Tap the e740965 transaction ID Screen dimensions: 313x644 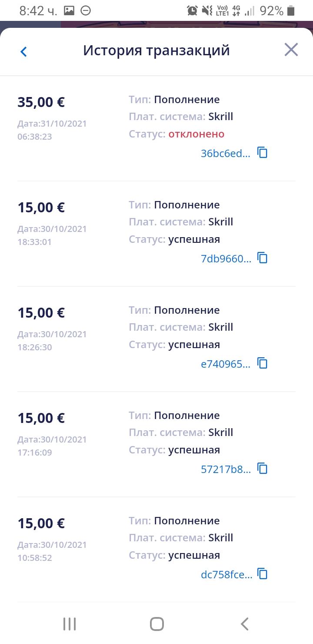pos(225,364)
